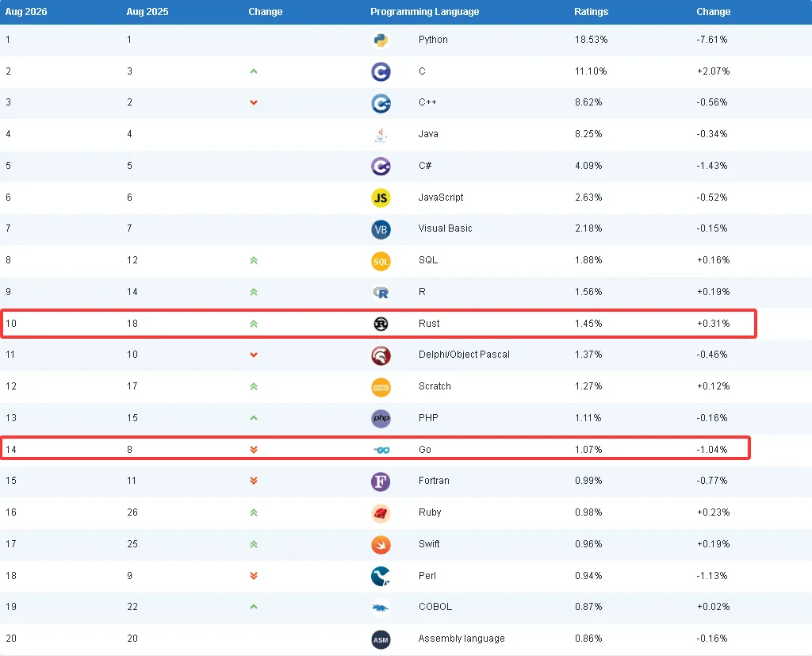Screen dimensions: 812x656
Task: Click the -1.04% change for Go
Action: (x=712, y=450)
